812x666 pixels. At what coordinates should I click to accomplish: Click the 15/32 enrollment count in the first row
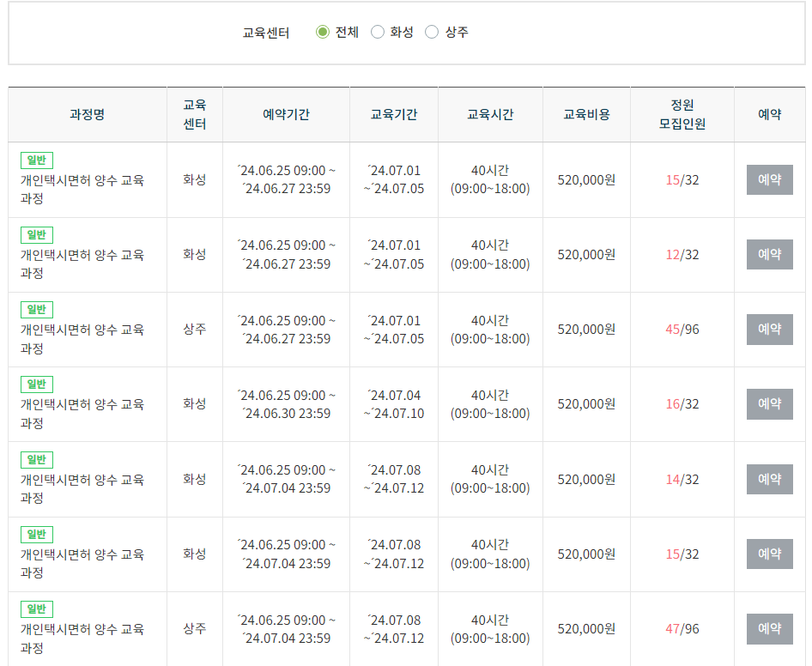682,179
